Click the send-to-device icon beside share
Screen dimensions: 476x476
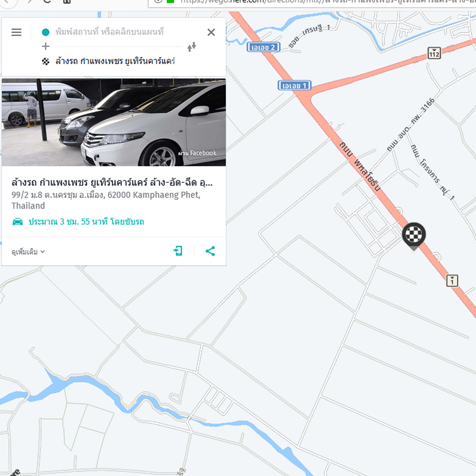(178, 251)
